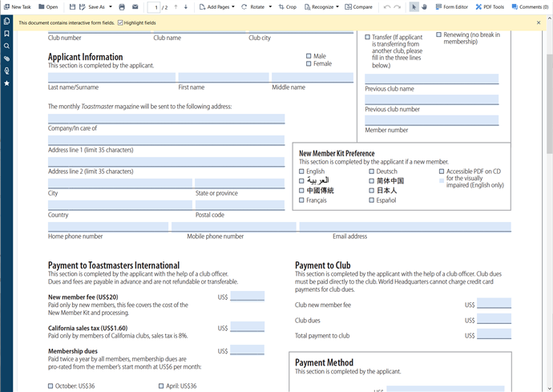Screen dimensions: 553x392
Task: Open the Attachments paperclip panel in sidebar
Action: [x=6, y=59]
